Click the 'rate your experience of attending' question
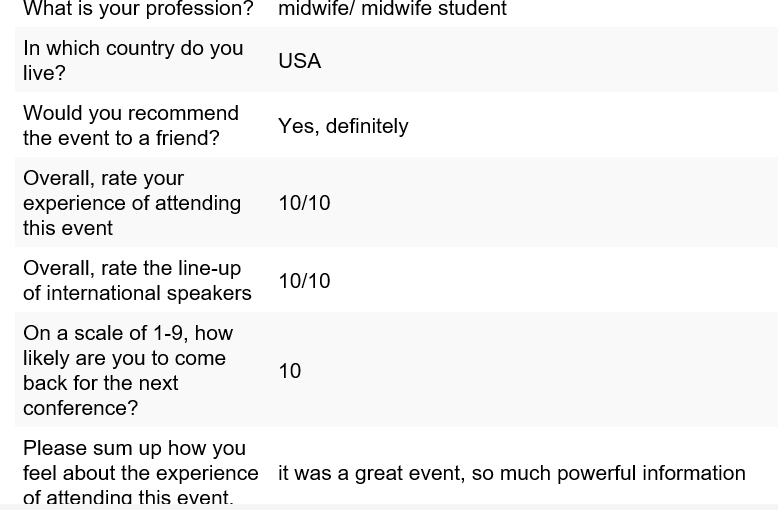The width and height of the screenshot is (778, 510). point(132,202)
